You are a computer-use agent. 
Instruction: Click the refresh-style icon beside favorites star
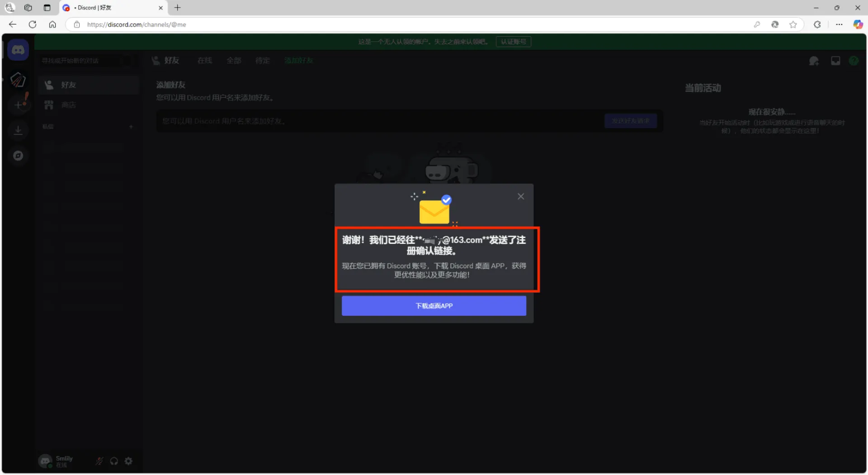tap(775, 24)
